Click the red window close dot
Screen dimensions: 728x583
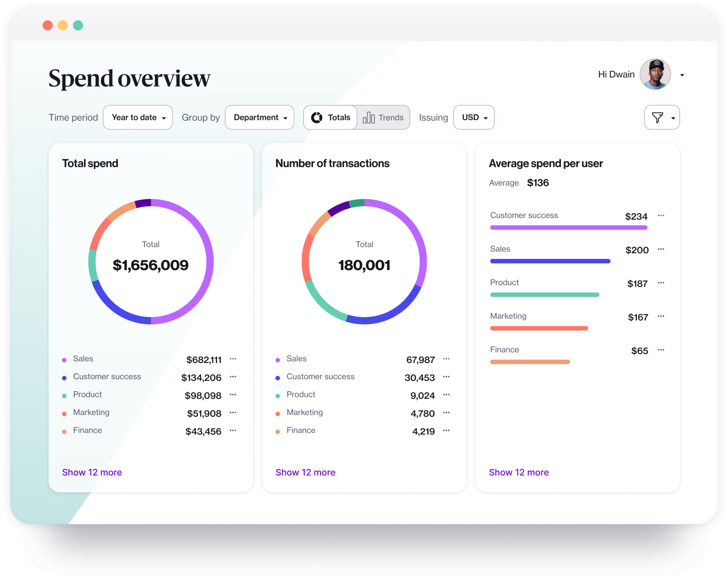pyautogui.click(x=48, y=25)
